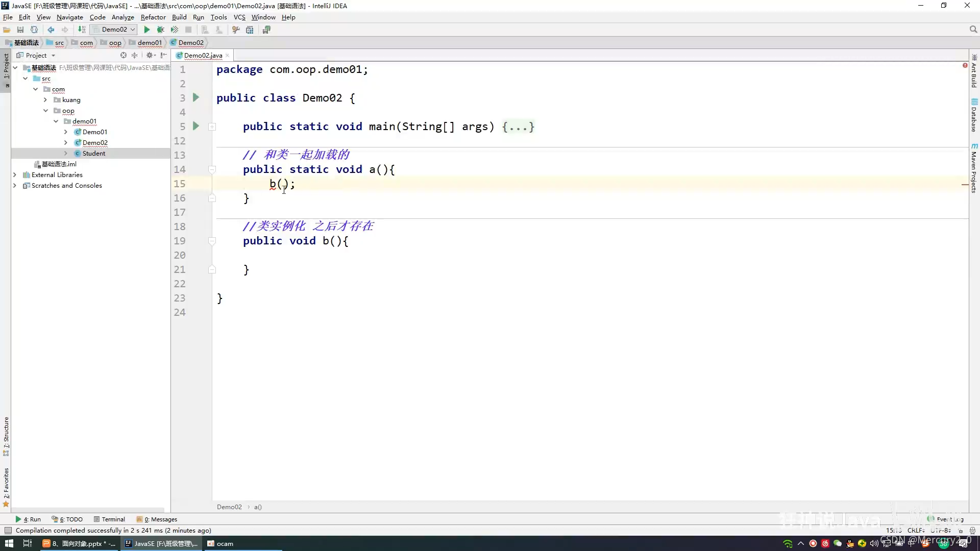Open Project panel gear settings
The height and width of the screenshot is (551, 980).
[x=151, y=55]
